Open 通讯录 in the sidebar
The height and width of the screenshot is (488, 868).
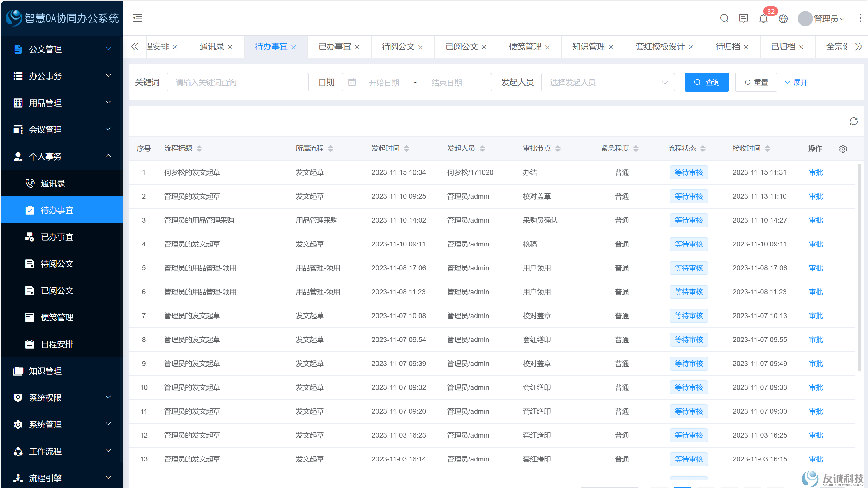point(62,183)
